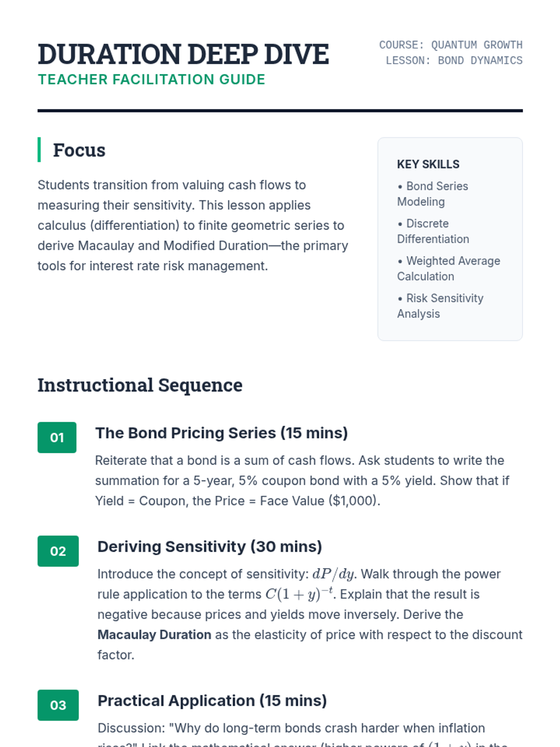Select the Risk Sensitivity Analysis skill
The image size is (560, 747).
440,306
